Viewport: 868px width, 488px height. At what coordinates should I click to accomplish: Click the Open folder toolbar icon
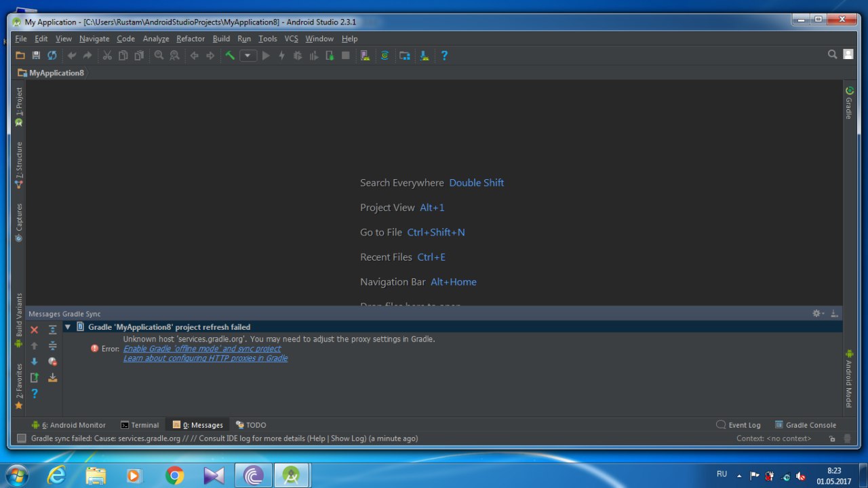(20, 56)
